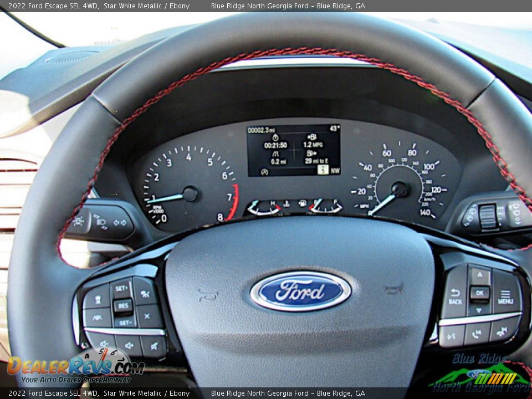The width and height of the screenshot is (532, 399).
Task: Tap the horn symbol right of the Ford emblem
Action: point(394,289)
